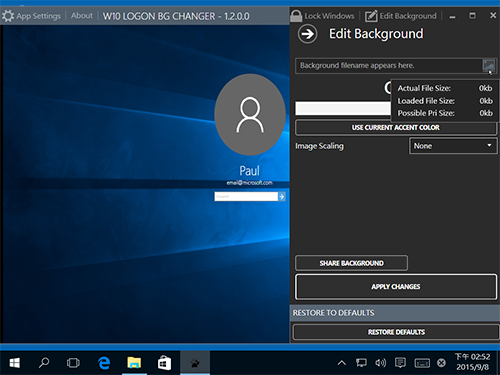Click the Apply Changes button
This screenshot has width=500, height=375.
(396, 287)
